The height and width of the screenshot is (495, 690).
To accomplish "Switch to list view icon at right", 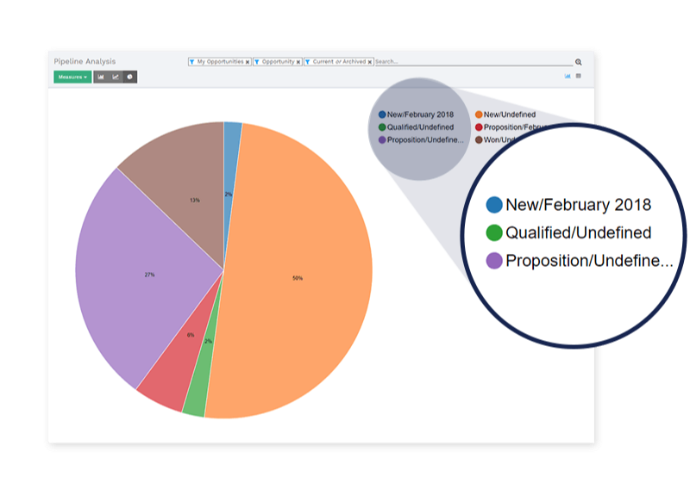I will coord(578,76).
